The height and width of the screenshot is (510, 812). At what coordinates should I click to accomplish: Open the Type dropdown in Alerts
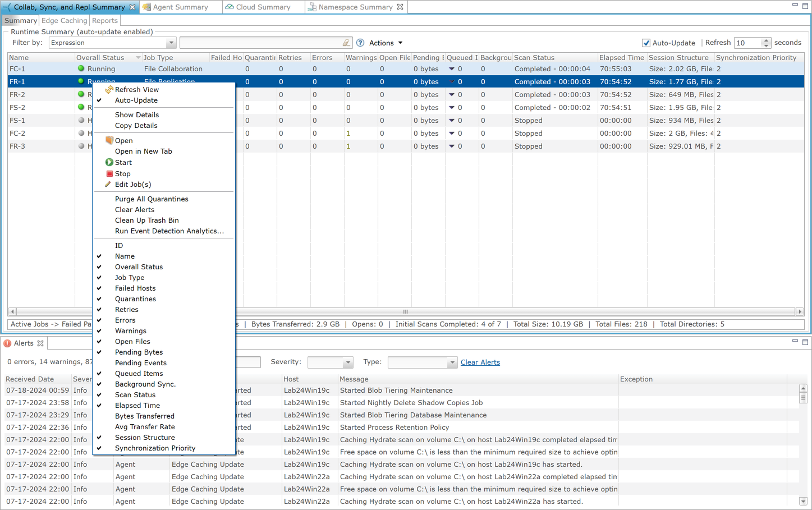pyautogui.click(x=452, y=362)
